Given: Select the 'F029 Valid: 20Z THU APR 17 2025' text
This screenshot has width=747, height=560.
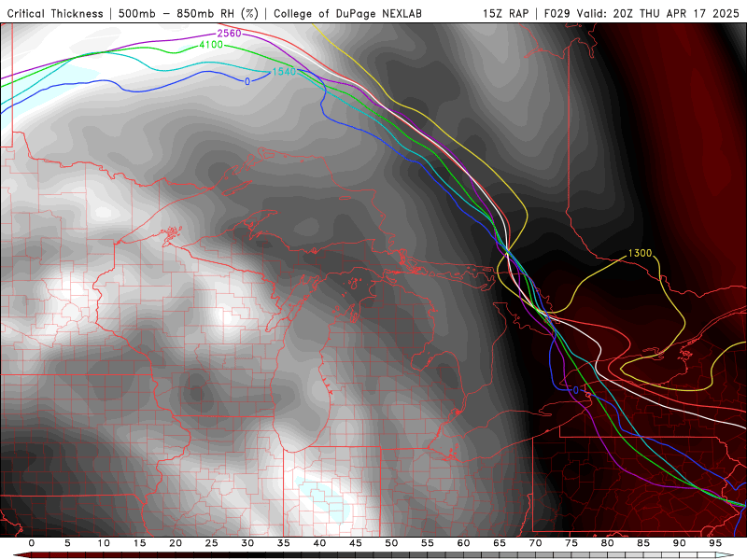Looking at the screenshot, I should coord(641,14).
